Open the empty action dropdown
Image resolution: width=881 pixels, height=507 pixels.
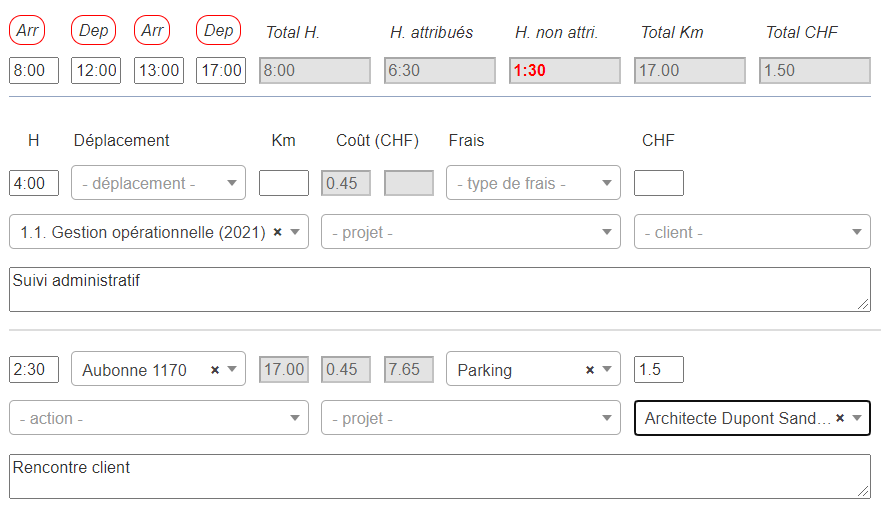coord(158,418)
